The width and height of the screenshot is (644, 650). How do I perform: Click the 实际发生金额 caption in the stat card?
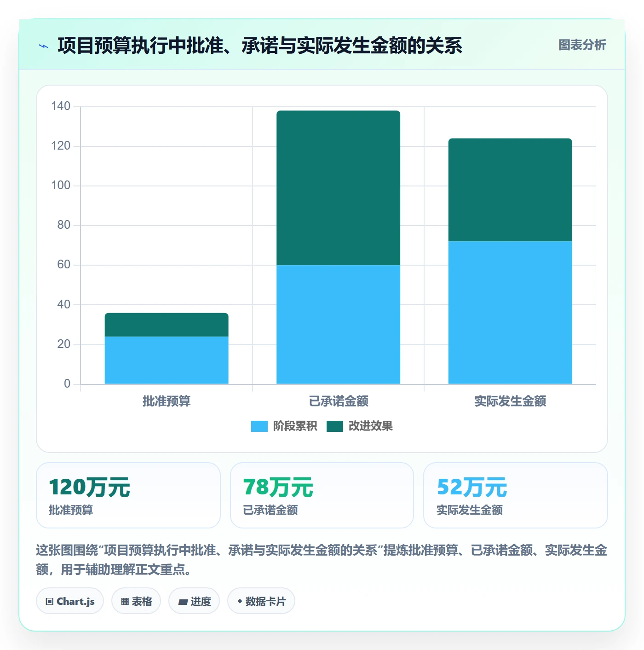(470, 510)
